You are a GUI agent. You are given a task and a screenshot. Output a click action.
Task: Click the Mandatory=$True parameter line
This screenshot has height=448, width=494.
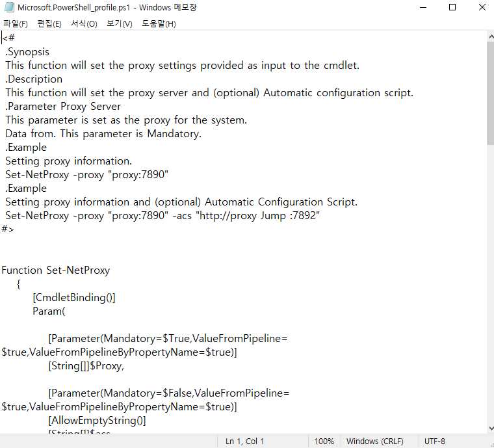coord(168,338)
